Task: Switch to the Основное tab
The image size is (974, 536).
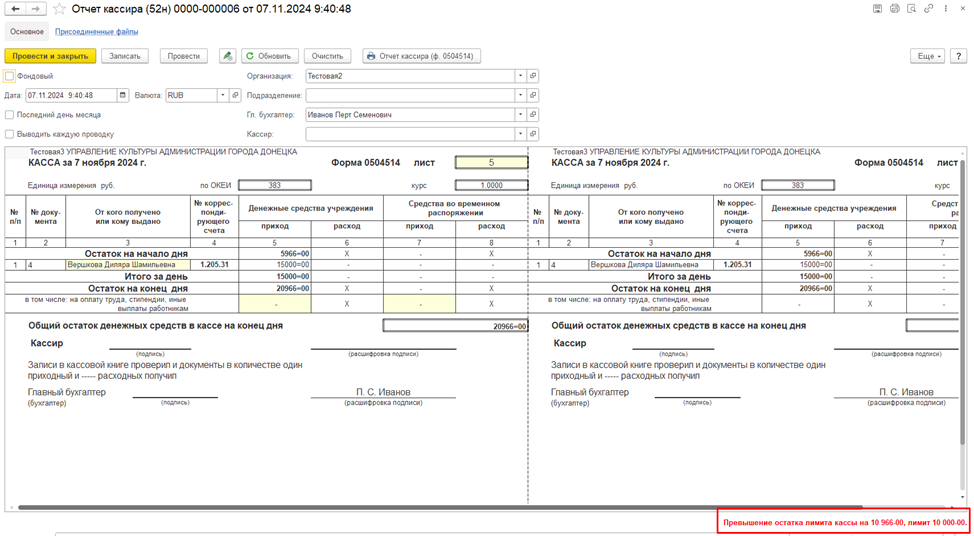Action: [27, 31]
